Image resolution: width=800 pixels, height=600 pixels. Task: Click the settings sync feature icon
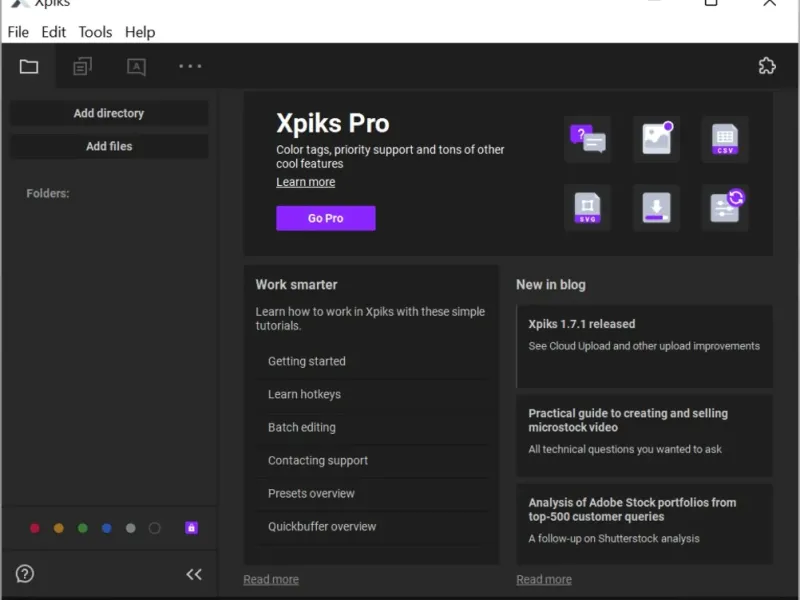[x=724, y=208]
